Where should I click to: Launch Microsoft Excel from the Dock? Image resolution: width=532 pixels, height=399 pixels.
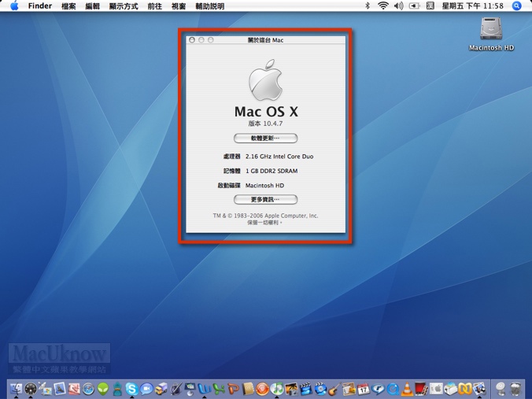[219, 389]
